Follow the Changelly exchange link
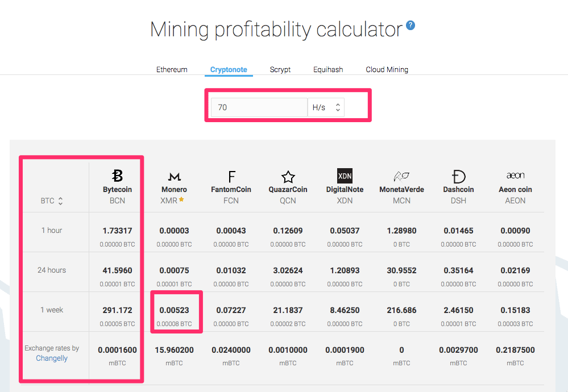 52,358
